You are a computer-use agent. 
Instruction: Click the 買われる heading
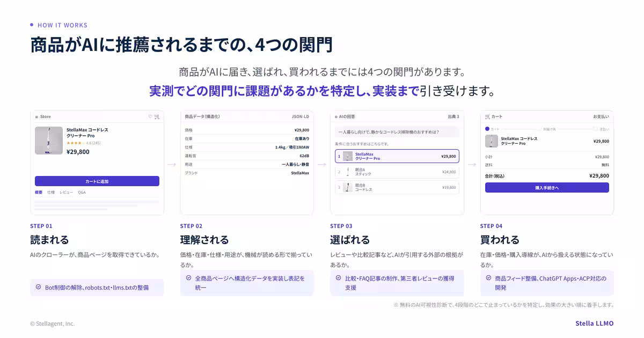click(500, 240)
